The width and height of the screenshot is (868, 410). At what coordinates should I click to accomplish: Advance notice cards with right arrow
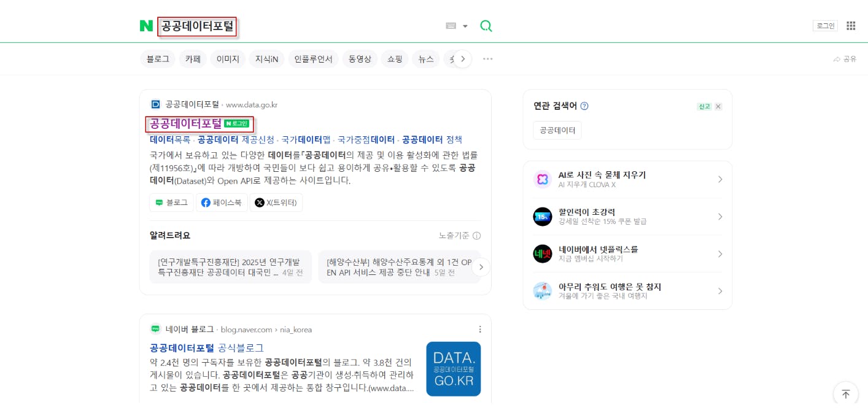(x=481, y=267)
